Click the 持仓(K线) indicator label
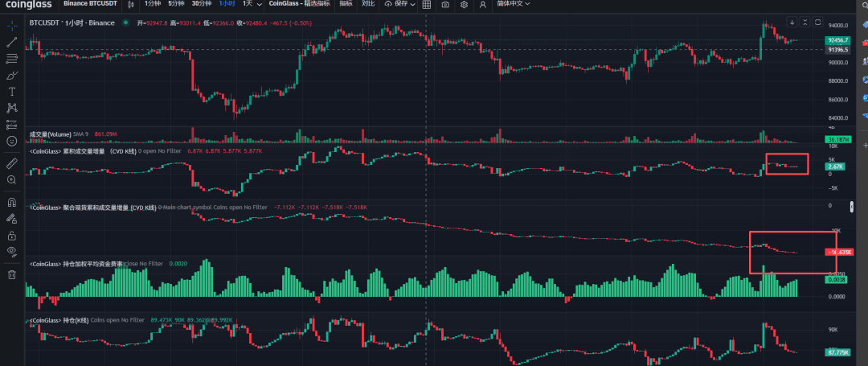Screen dimensions: 868x366 pyautogui.click(x=59, y=320)
